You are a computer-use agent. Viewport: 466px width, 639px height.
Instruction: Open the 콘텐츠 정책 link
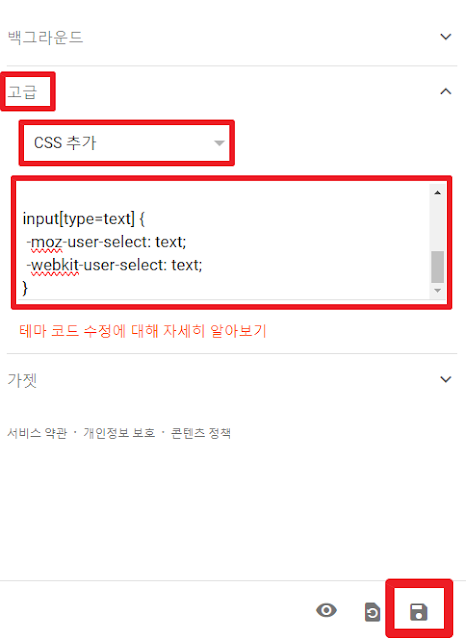tap(201, 433)
